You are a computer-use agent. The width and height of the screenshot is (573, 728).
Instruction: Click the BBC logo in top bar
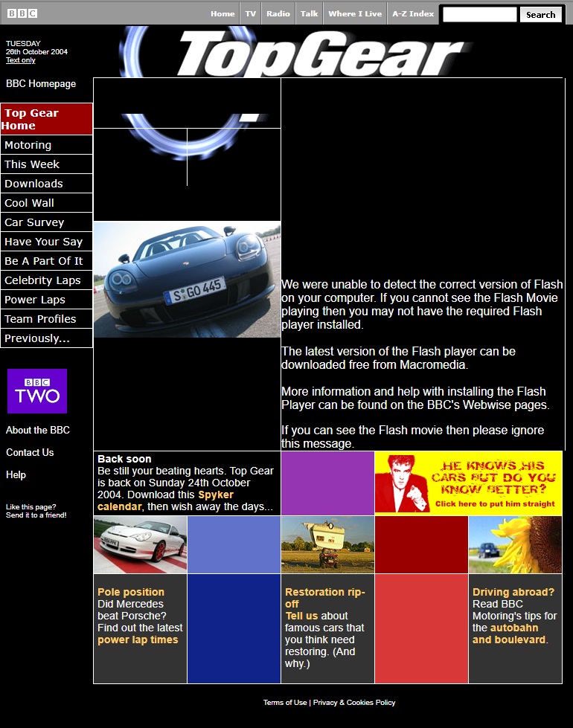click(x=22, y=13)
